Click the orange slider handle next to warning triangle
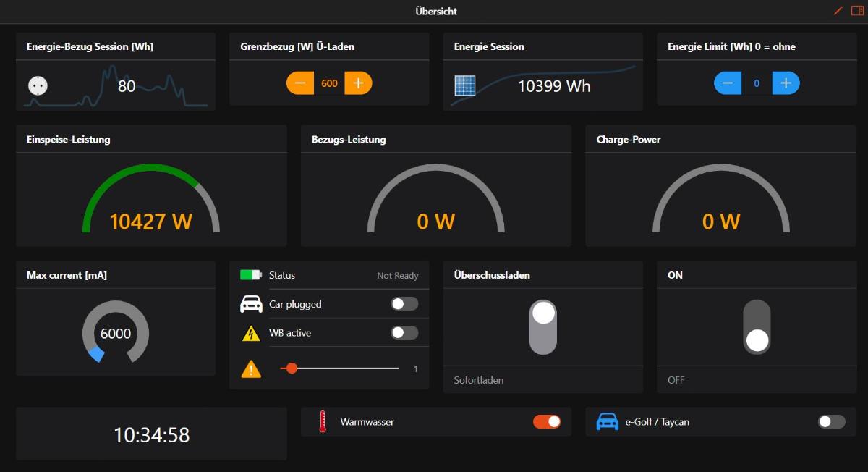 click(x=292, y=368)
